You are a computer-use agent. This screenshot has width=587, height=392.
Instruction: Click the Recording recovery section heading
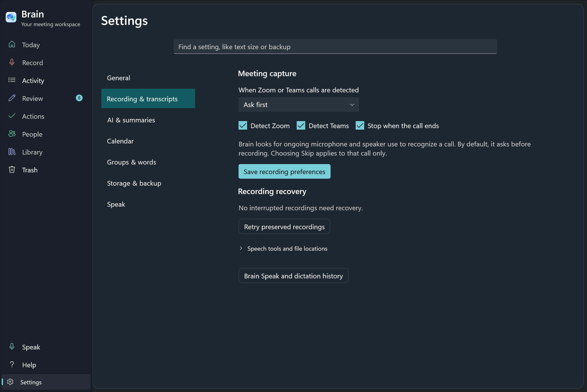click(272, 191)
